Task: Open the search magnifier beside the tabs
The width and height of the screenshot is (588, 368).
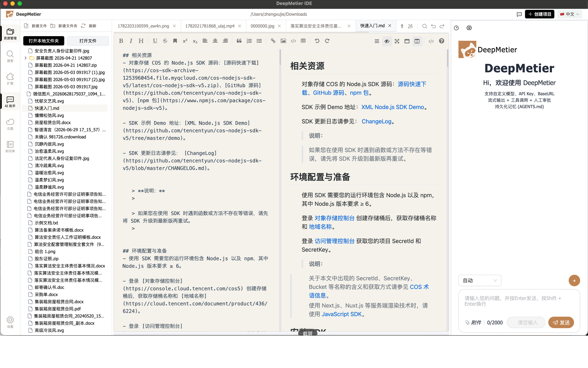Action: click(424, 26)
